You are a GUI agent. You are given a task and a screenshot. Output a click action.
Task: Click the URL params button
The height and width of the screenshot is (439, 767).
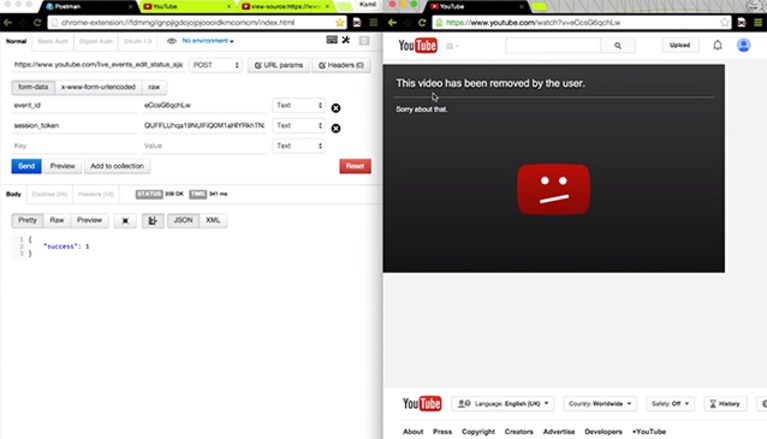pyautogui.click(x=279, y=65)
